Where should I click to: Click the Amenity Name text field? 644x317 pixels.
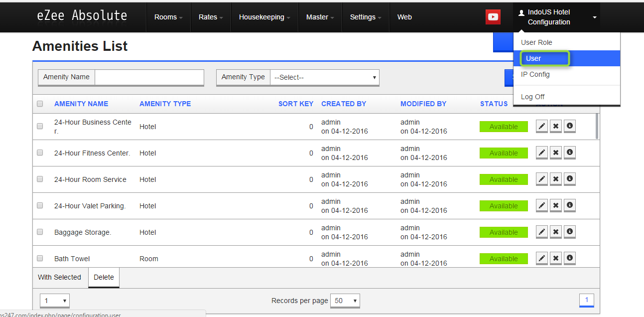click(149, 77)
